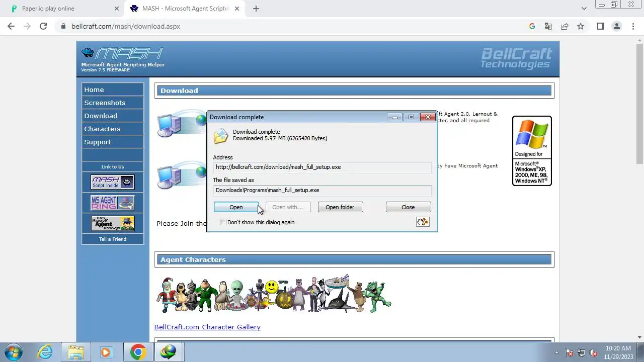Open Download navigation item
The image size is (644, 362).
pyautogui.click(x=113, y=116)
